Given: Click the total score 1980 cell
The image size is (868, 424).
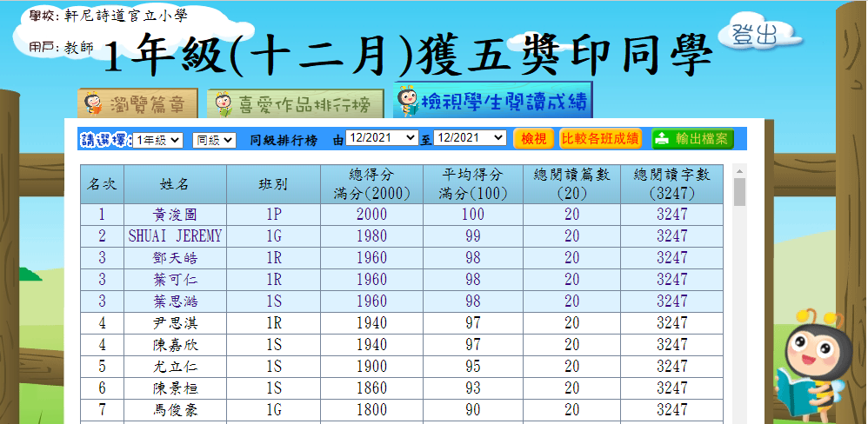Looking at the screenshot, I should 371,236.
